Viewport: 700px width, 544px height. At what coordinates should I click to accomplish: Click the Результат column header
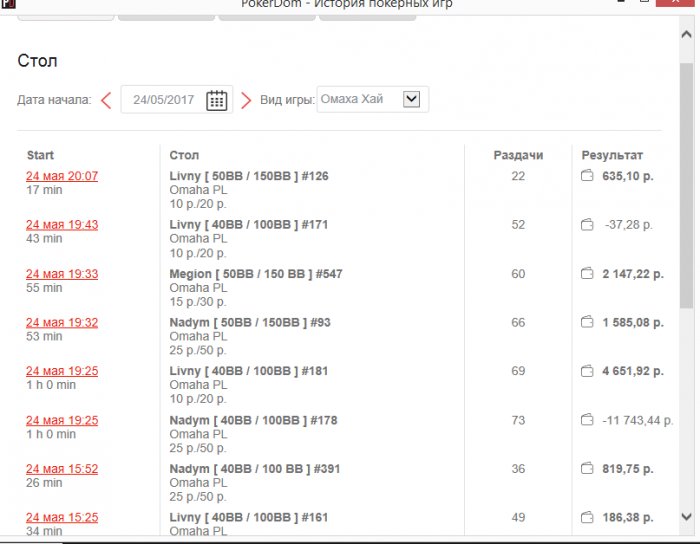click(x=612, y=155)
